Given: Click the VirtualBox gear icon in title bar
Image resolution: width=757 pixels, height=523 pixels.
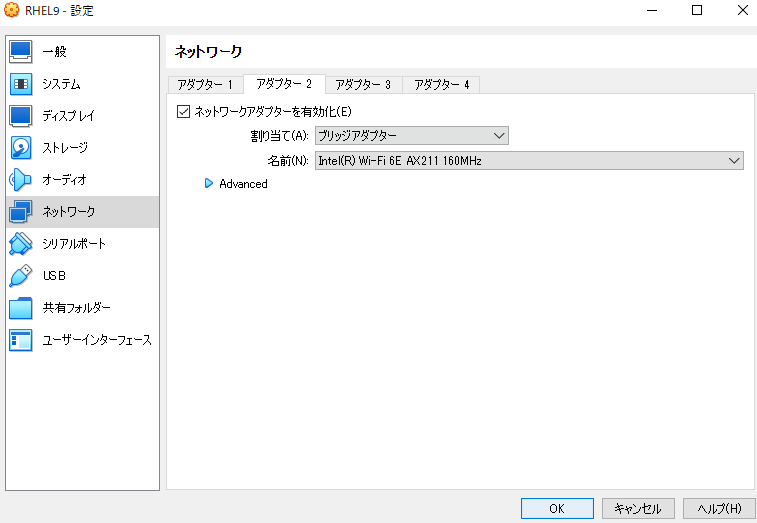Looking at the screenshot, I should (x=12, y=10).
